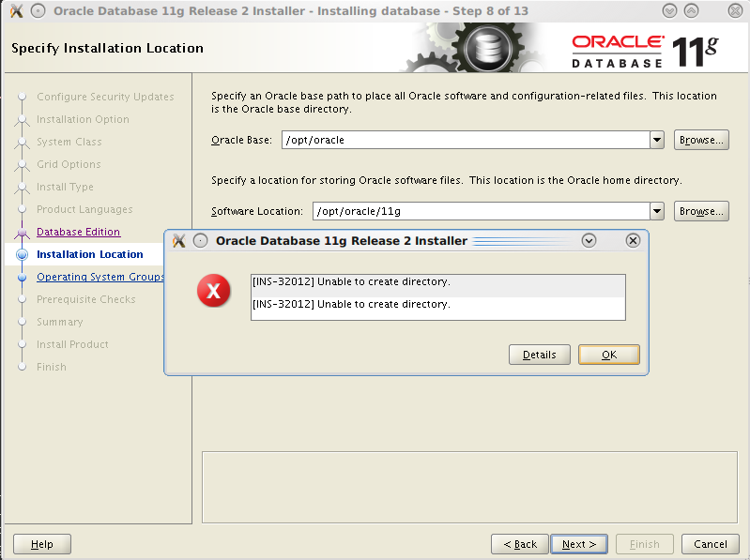Screen dimensions: 750x560
Task: Close the error dialog with X icon
Action: click(633, 240)
